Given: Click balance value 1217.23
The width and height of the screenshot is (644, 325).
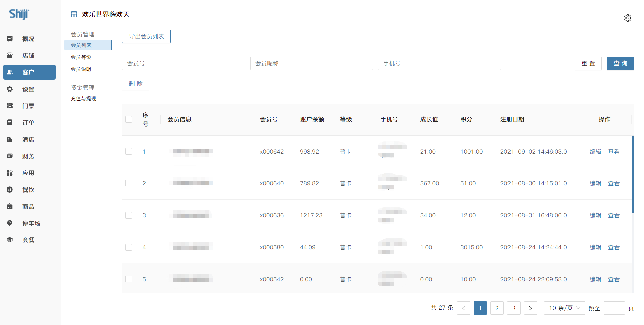Looking at the screenshot, I should click(x=311, y=215).
